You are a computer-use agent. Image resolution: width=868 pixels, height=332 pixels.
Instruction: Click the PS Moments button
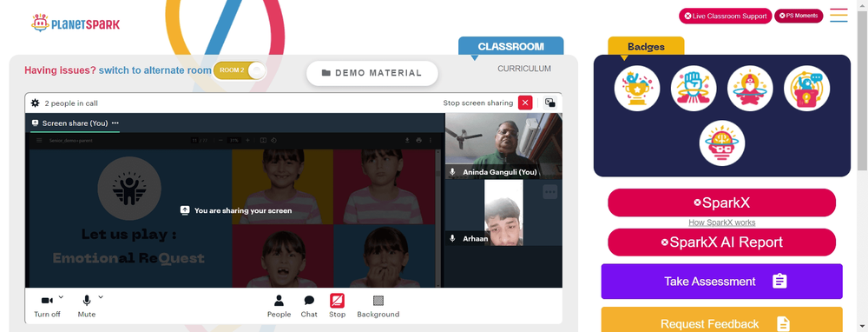click(799, 16)
